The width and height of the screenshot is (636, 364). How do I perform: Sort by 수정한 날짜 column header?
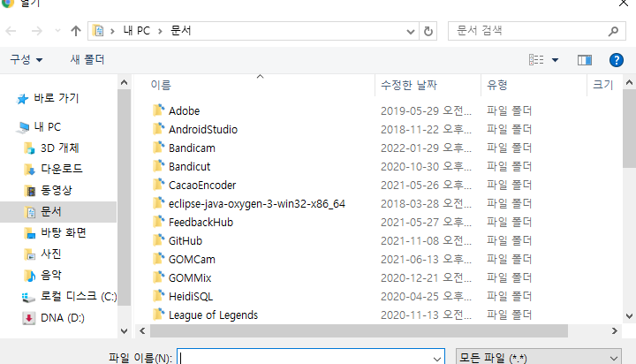coord(409,85)
